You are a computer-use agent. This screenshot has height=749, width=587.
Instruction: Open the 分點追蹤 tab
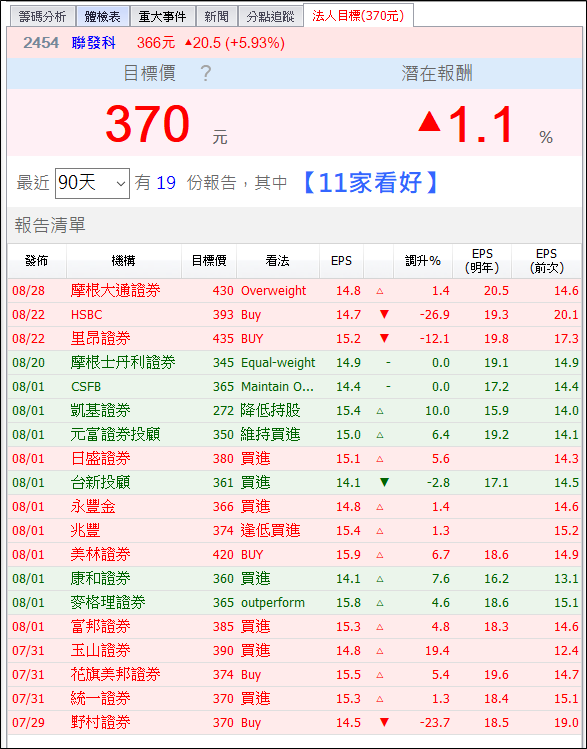point(270,17)
